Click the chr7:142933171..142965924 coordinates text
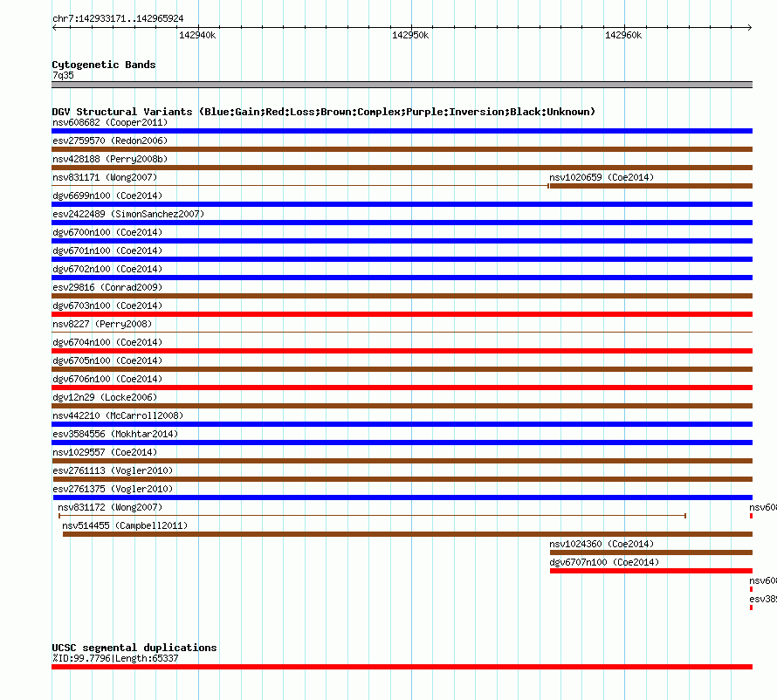The height and width of the screenshot is (700, 777). click(x=118, y=19)
